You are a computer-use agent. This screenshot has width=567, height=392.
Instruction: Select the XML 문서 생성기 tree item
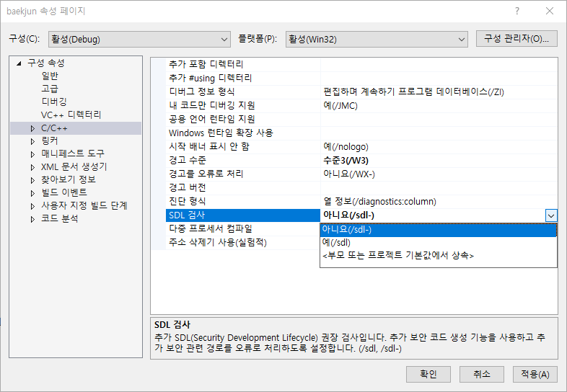74,166
